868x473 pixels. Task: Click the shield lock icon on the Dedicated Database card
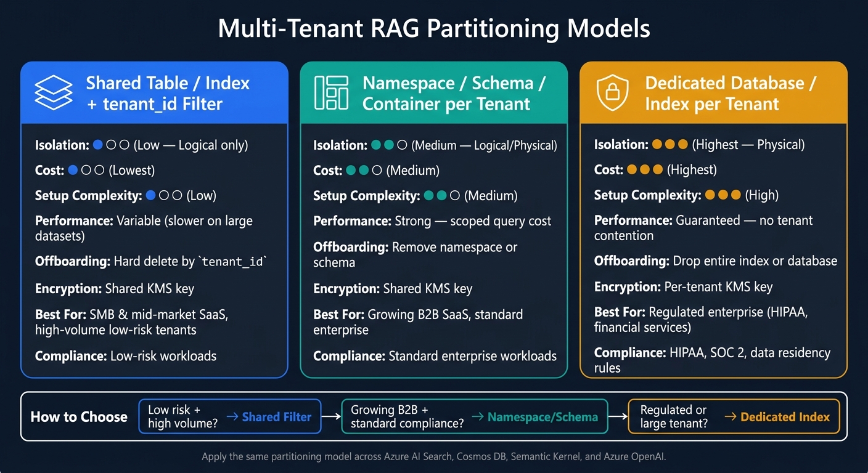pos(612,93)
